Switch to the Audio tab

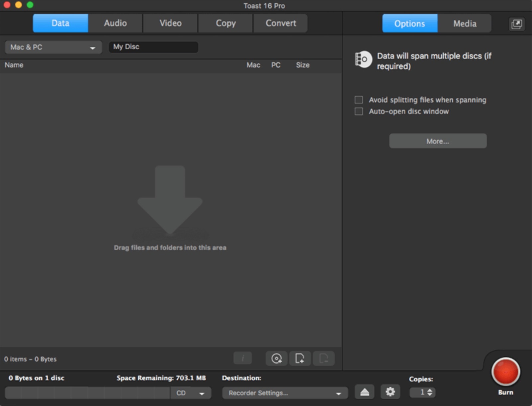tap(115, 23)
